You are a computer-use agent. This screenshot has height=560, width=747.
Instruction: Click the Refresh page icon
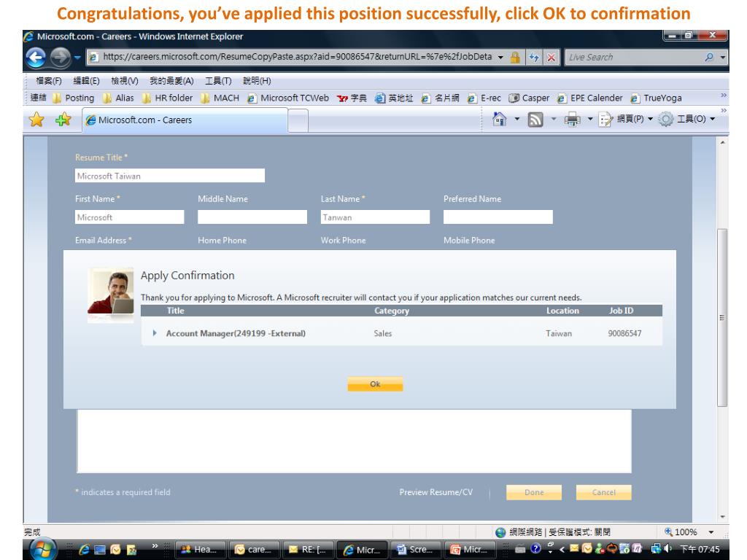point(533,58)
